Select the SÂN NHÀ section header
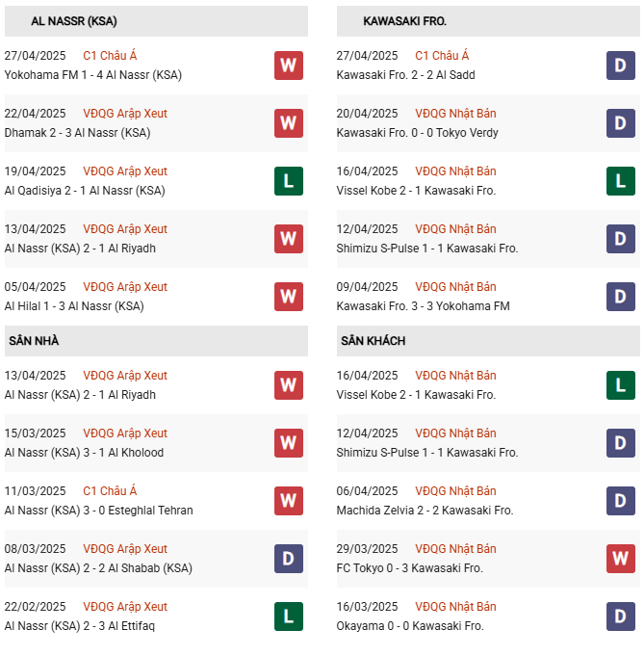 [35, 341]
